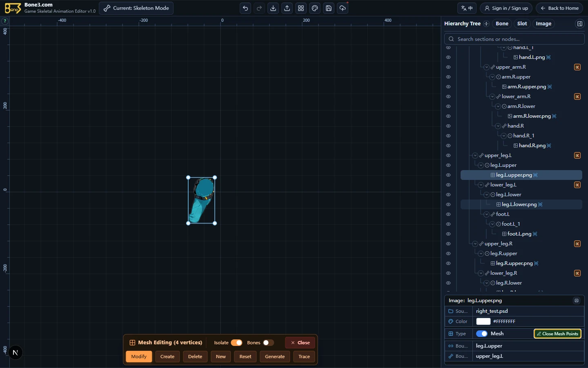Select Create mesh mode
Screen dimensions: 588x368
pos(167,357)
